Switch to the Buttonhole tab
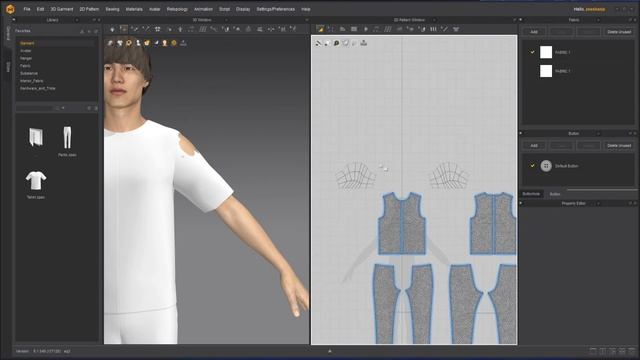640x360 pixels. pos(531,194)
